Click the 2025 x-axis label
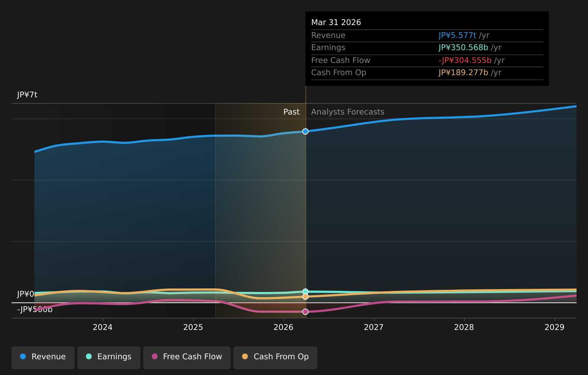The image size is (588, 375). tap(193, 327)
